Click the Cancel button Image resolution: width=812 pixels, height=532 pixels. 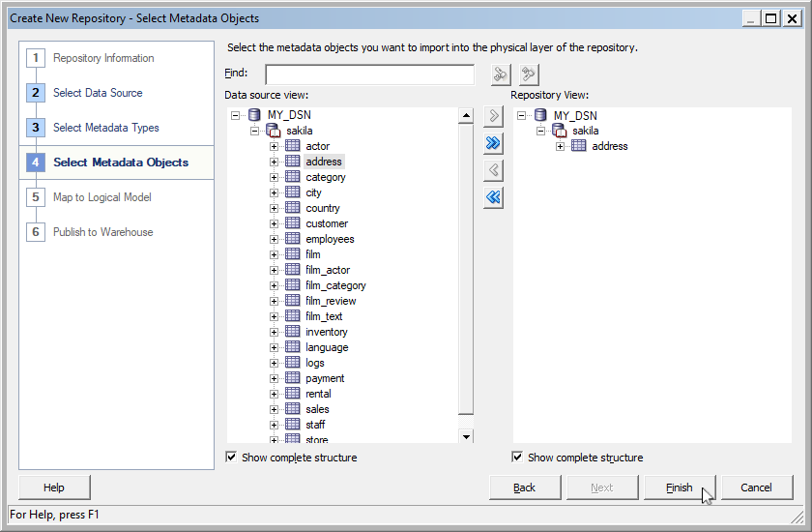[756, 488]
